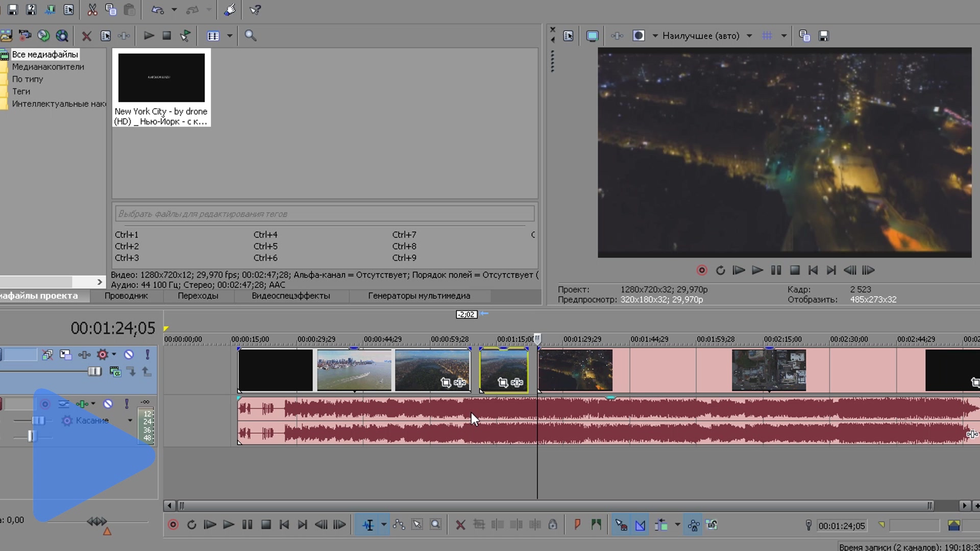The width and height of the screenshot is (980, 551).
Task: Pause playback under the preview window
Action: (776, 270)
